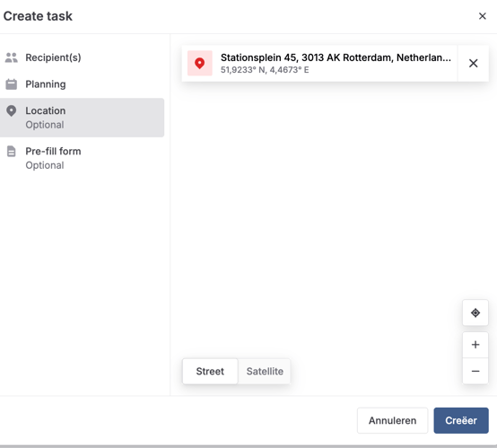Click the red map marker icon

tap(200, 63)
